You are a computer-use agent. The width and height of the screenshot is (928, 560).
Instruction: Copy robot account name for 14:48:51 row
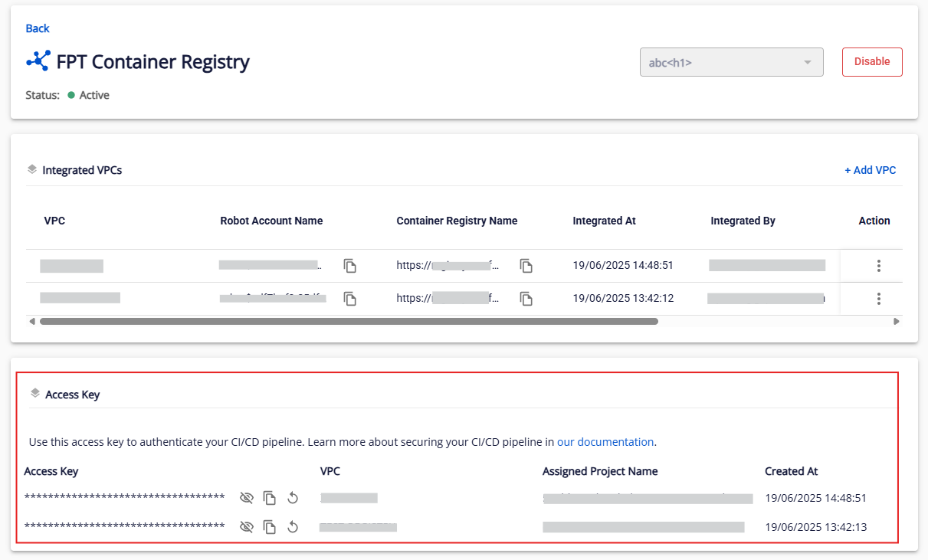point(350,266)
